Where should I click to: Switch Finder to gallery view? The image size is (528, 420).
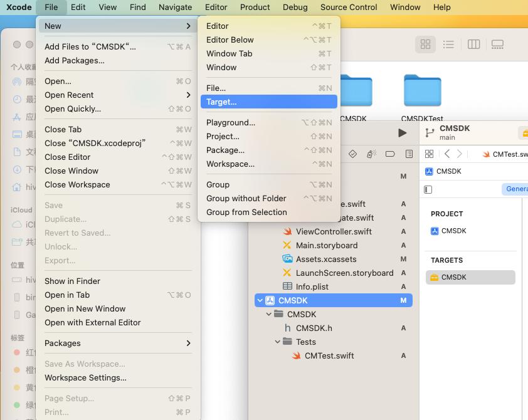tap(497, 44)
